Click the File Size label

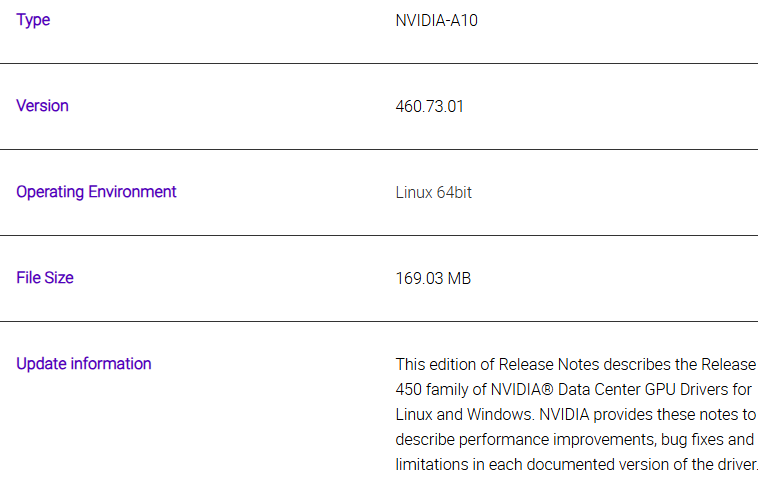[45, 278]
